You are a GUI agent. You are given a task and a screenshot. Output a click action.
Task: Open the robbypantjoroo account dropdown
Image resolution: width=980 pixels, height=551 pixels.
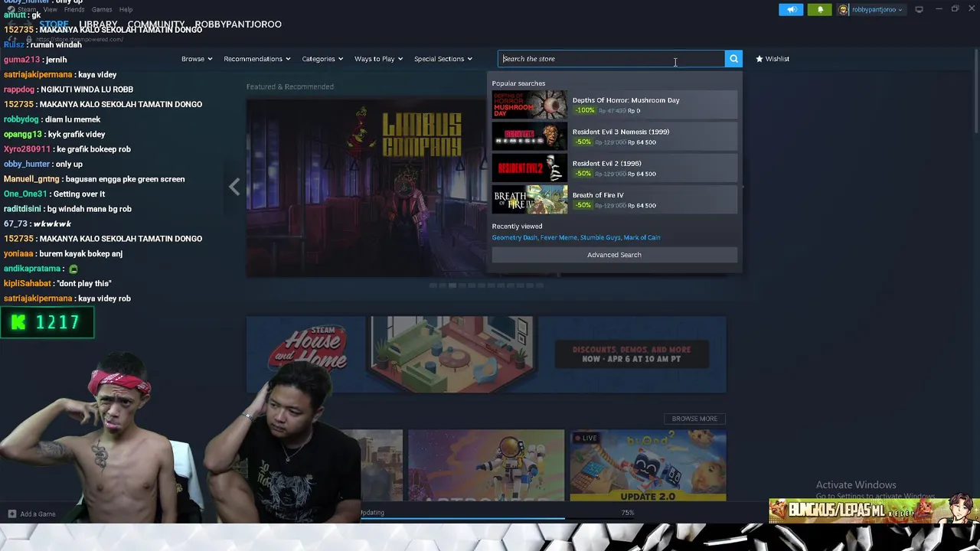[x=871, y=9]
